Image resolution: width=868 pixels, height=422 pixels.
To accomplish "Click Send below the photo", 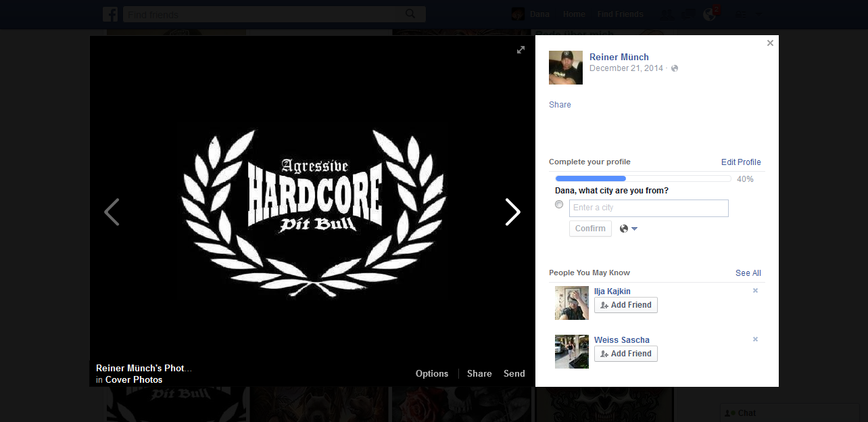I will [x=514, y=373].
